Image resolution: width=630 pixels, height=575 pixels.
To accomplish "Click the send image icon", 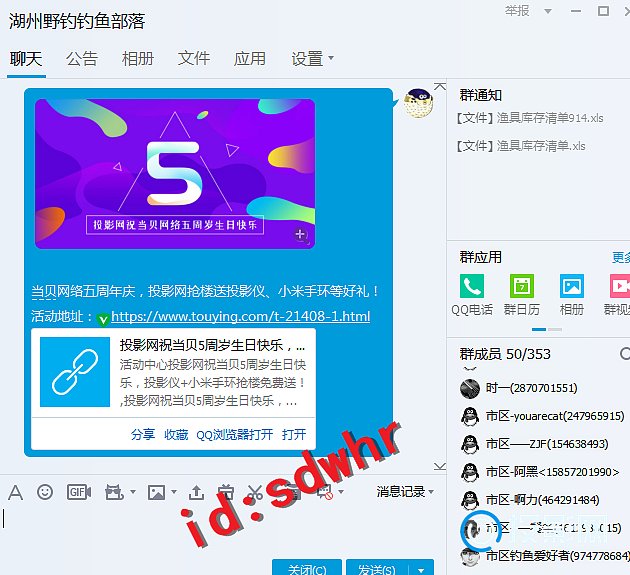I will pos(156,492).
